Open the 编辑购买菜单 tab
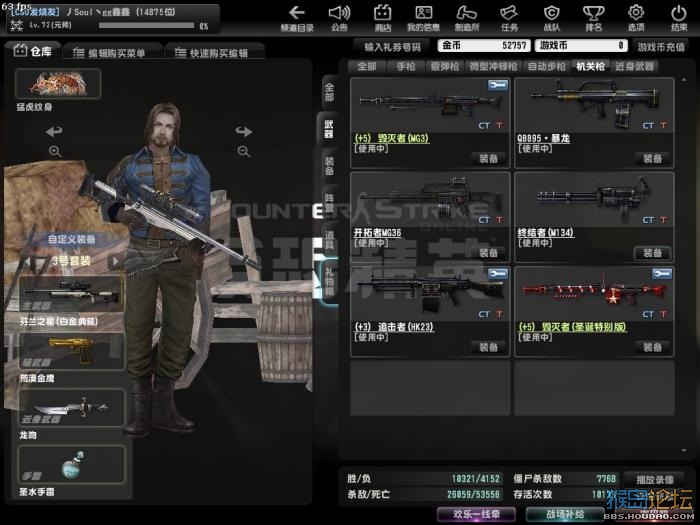This screenshot has width=700, height=525. (112, 53)
